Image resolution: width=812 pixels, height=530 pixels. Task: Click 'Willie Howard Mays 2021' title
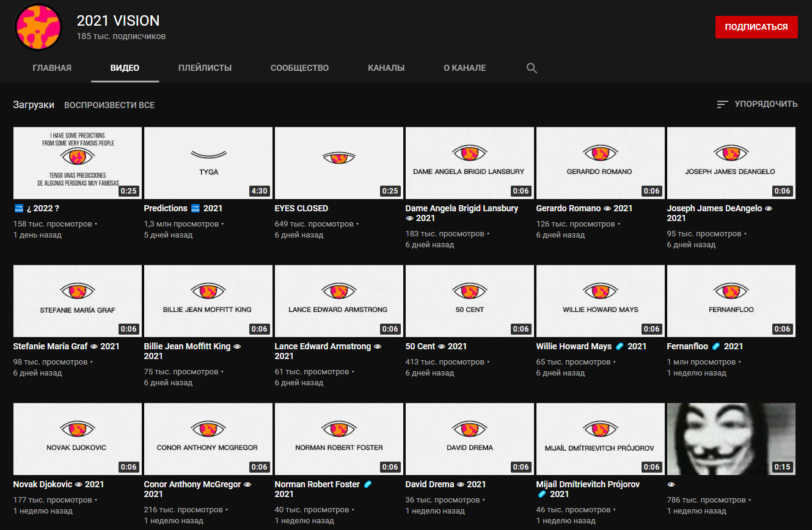point(591,346)
